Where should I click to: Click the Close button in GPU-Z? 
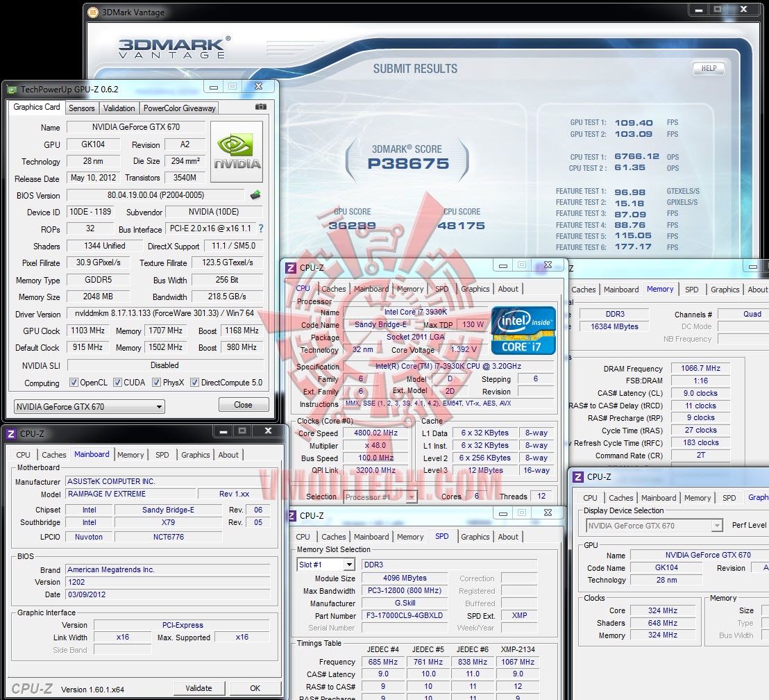243,405
